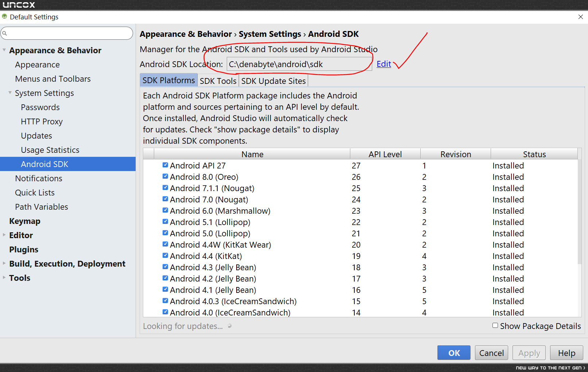Screen dimensions: 588x372
Task: Select Android SDK in the tree
Action: point(68,164)
